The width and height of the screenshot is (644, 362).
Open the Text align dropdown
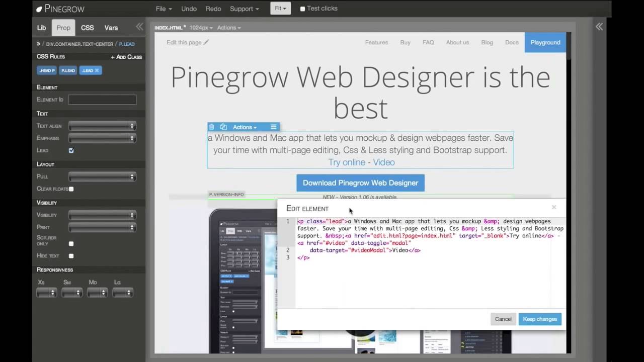point(102,126)
